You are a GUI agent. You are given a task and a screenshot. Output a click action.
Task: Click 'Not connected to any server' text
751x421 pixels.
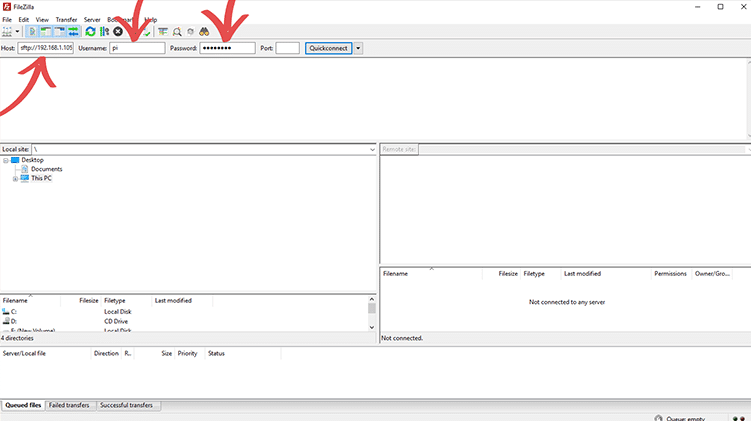coord(567,302)
